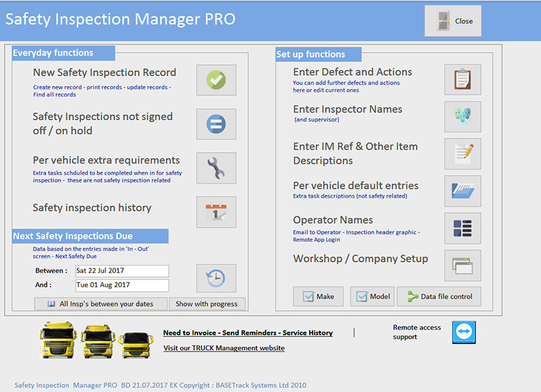Open safety inspection history calendar icon
541x392 pixels.
[216, 212]
